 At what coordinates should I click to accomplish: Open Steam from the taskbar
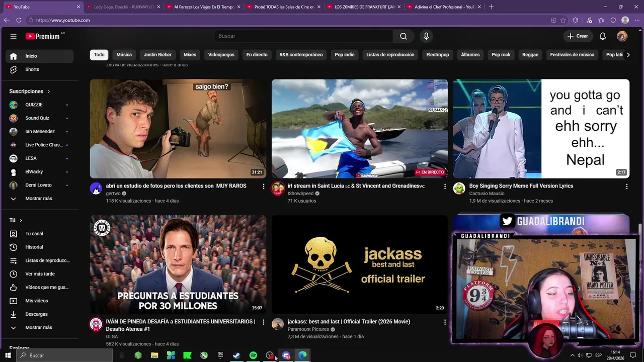[x=236, y=355]
